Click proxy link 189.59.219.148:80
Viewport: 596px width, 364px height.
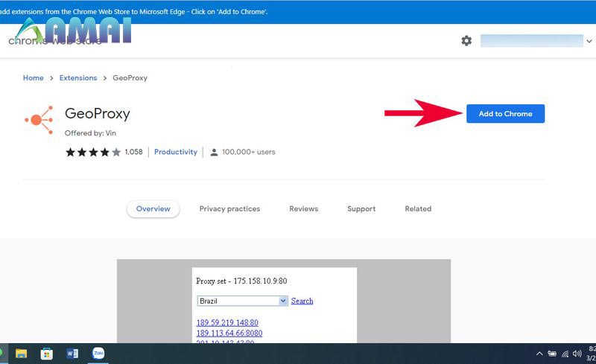(x=227, y=322)
